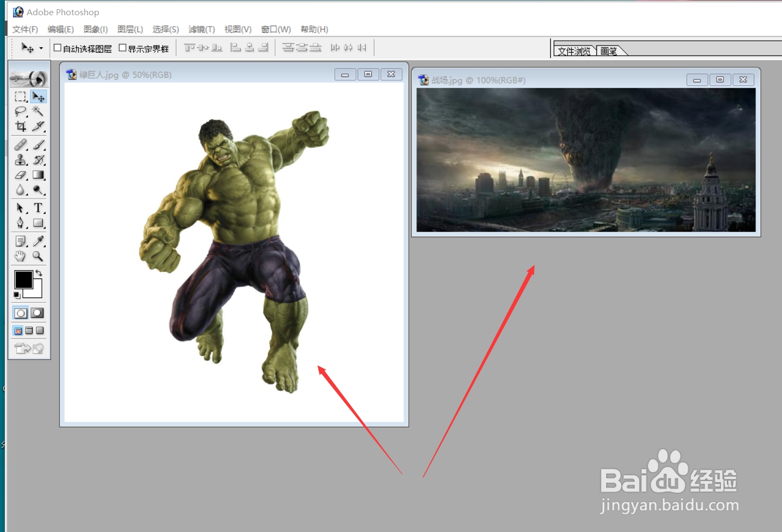Pick the History Brush tool
Image resolution: width=782 pixels, height=532 pixels.
click(x=38, y=160)
